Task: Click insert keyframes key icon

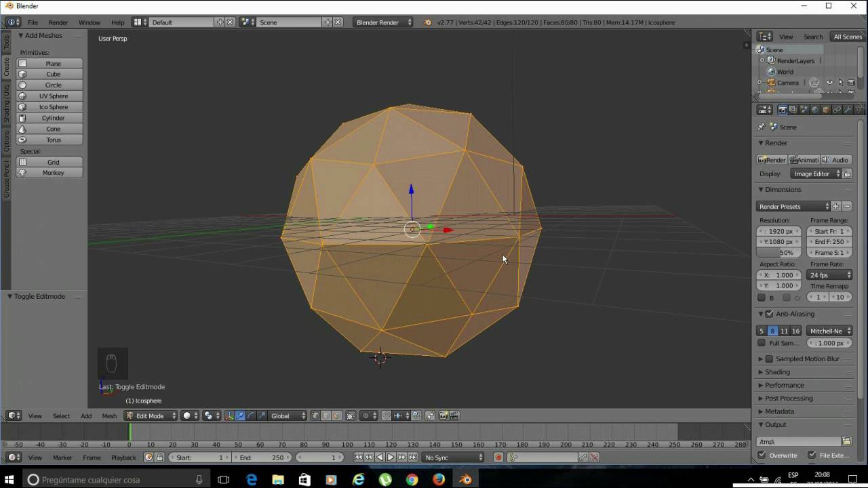Action: point(583,457)
